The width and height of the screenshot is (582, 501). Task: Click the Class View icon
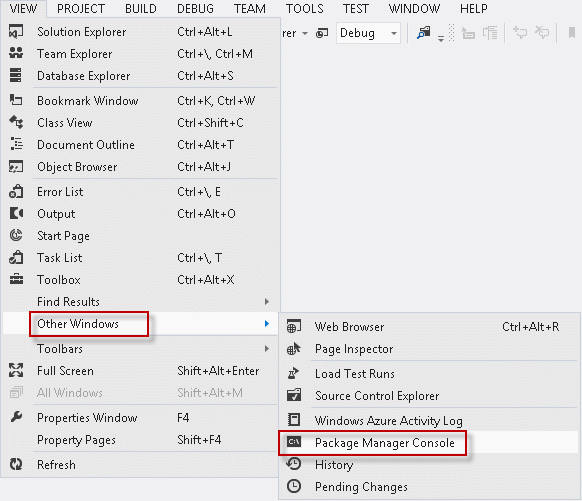tap(16, 122)
